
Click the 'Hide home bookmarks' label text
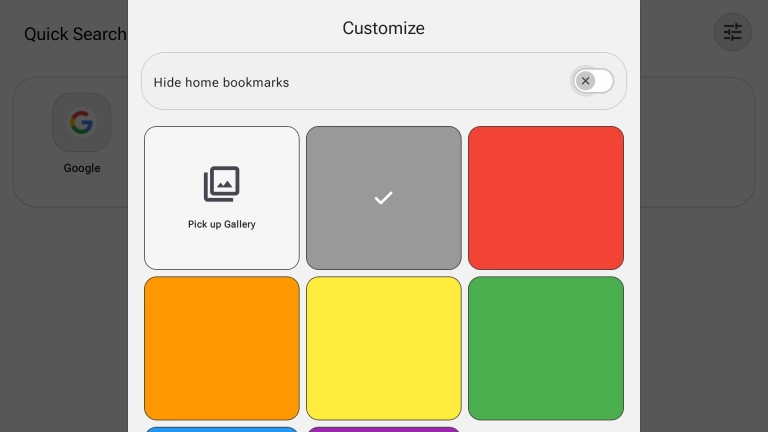(x=221, y=82)
